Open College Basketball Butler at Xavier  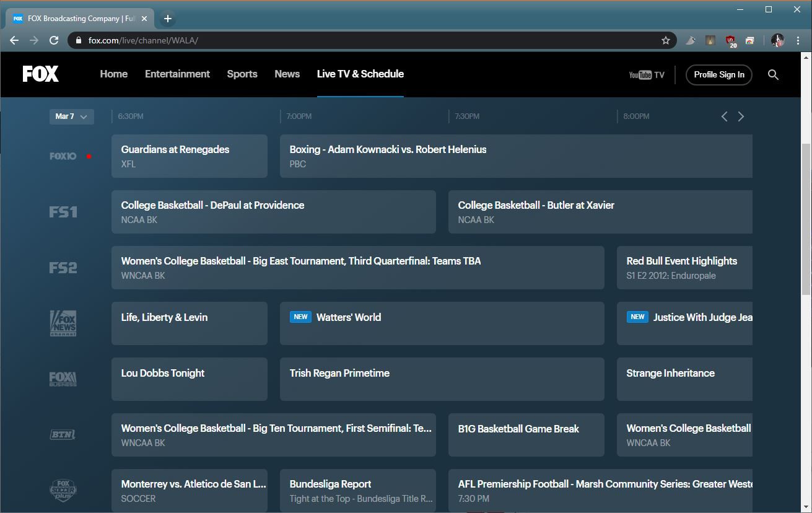pos(600,212)
